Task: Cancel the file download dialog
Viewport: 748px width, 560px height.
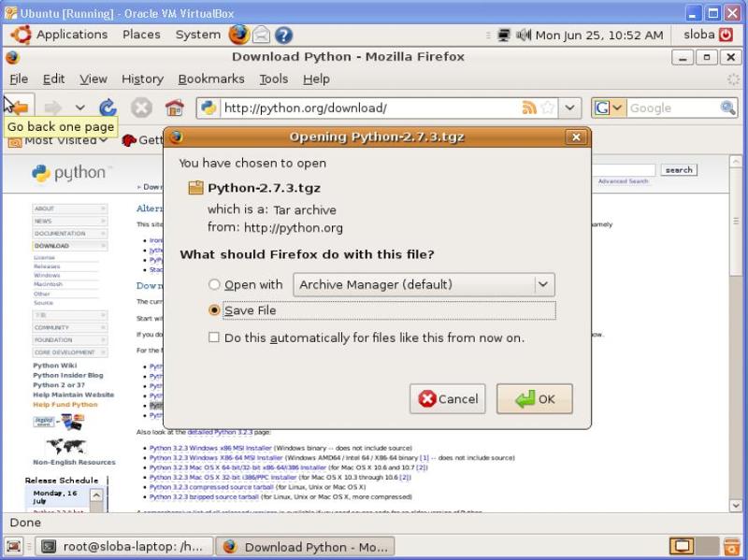Action: click(448, 399)
